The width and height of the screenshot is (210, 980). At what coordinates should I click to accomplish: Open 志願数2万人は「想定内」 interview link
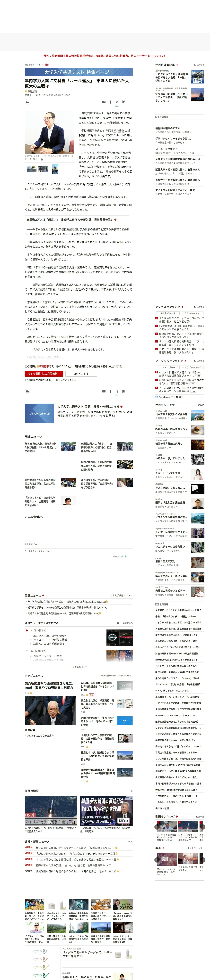[72, 220]
